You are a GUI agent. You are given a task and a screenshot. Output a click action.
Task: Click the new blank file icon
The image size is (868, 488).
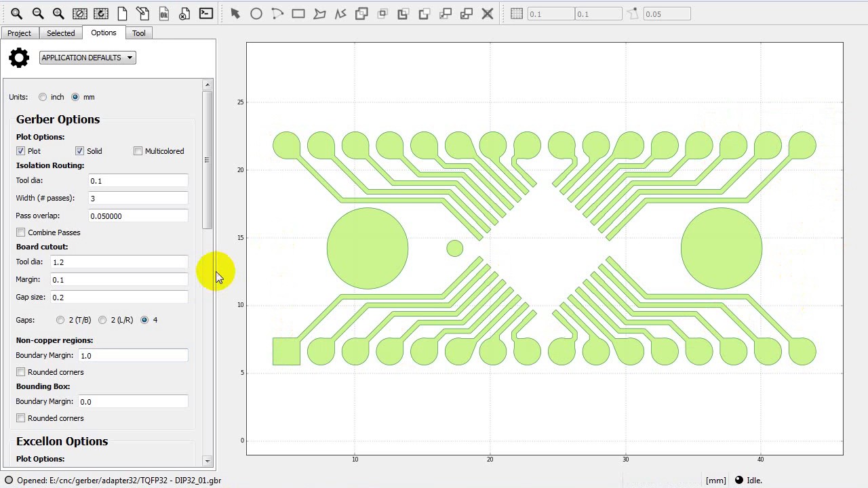[122, 14]
